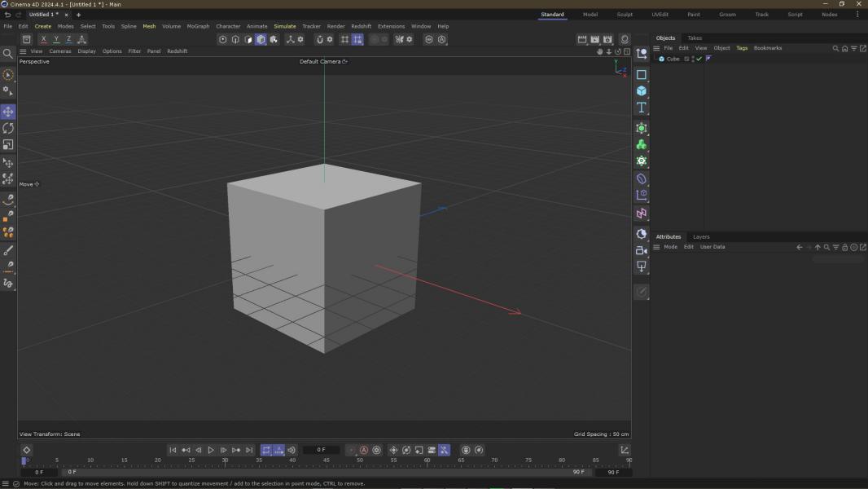Image resolution: width=868 pixels, height=489 pixels.
Task: Add a Light object from side palette
Action: pyautogui.click(x=641, y=267)
